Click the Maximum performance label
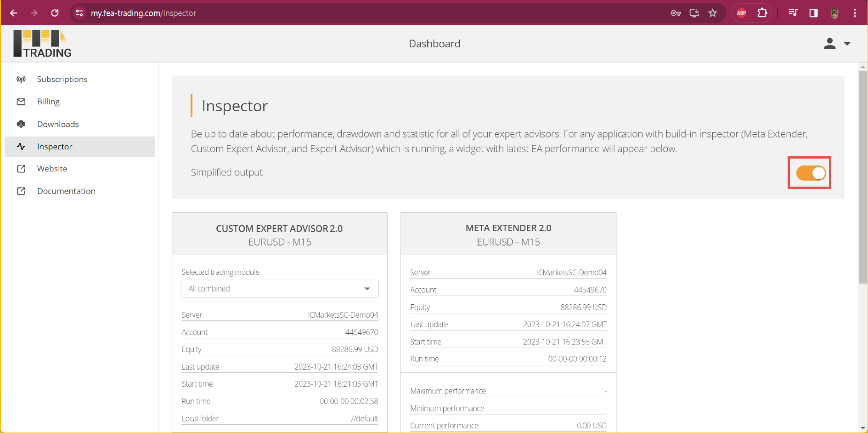 (x=448, y=391)
